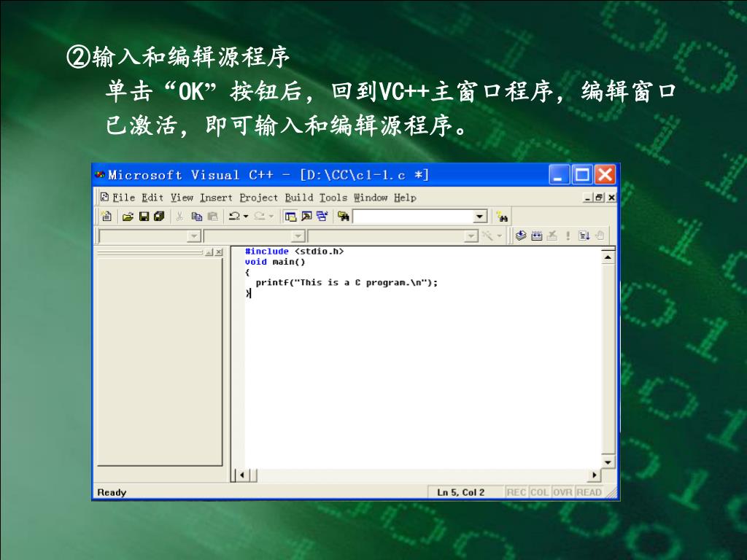This screenshot has width=747, height=560.
Task: Click the workspace pane expand button
Action: [209, 252]
